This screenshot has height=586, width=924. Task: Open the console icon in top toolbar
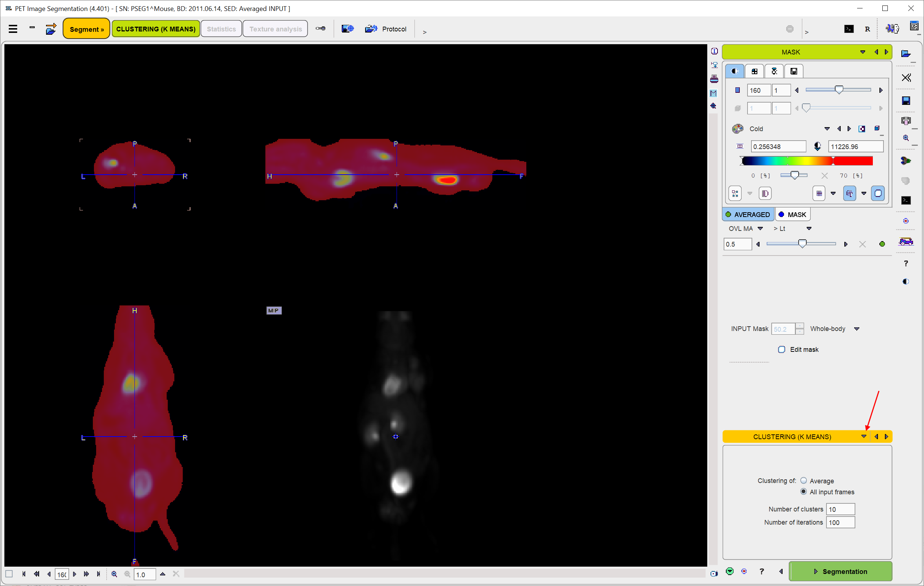849,29
